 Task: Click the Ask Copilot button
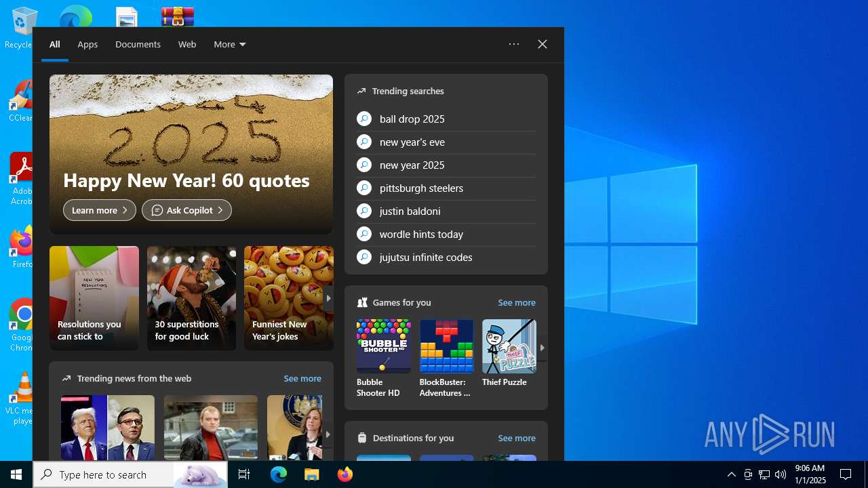(x=186, y=210)
